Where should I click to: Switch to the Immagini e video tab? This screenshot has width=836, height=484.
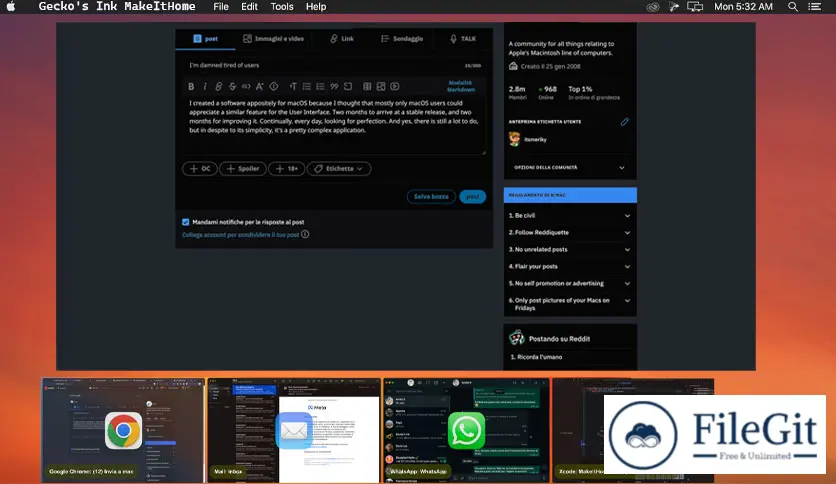273,39
